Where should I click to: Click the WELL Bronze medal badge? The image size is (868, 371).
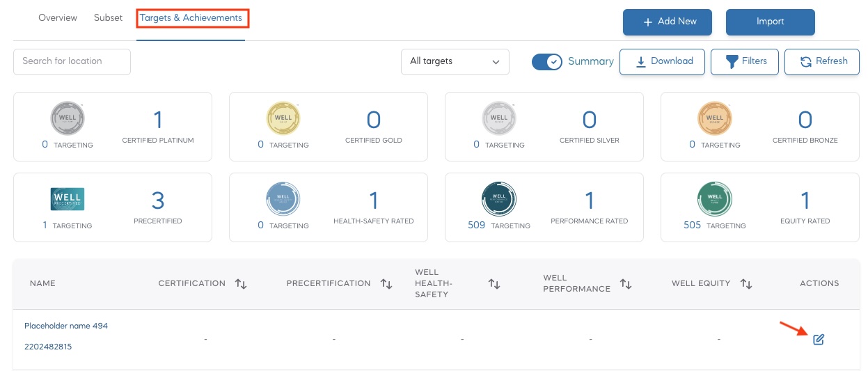click(x=716, y=119)
